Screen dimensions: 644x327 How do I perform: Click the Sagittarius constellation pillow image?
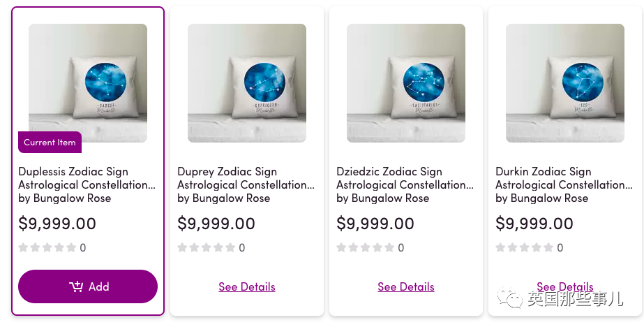click(406, 82)
